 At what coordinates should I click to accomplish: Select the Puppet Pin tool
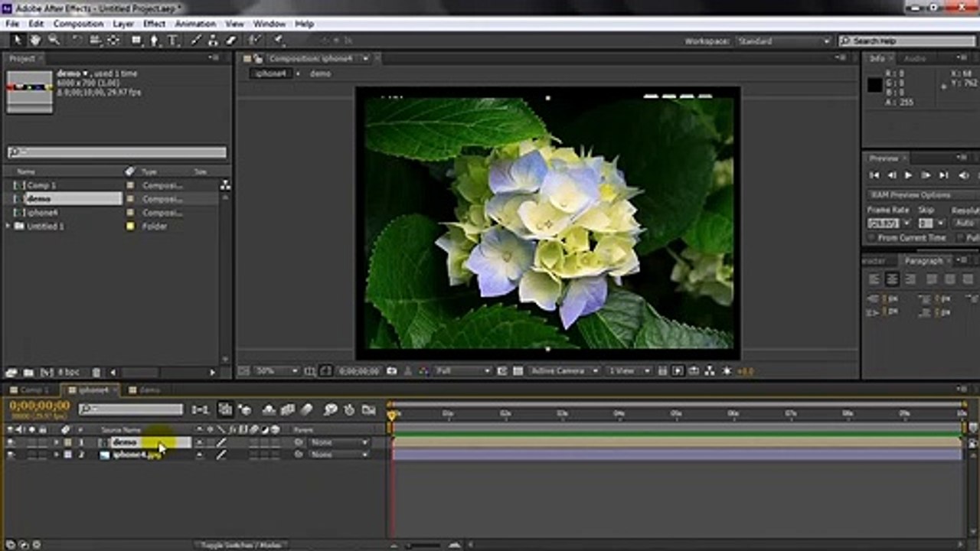click(x=277, y=41)
